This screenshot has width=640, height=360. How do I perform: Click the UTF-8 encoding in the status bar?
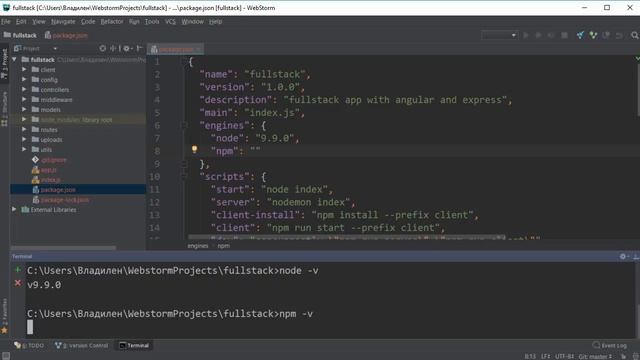[x=564, y=356]
